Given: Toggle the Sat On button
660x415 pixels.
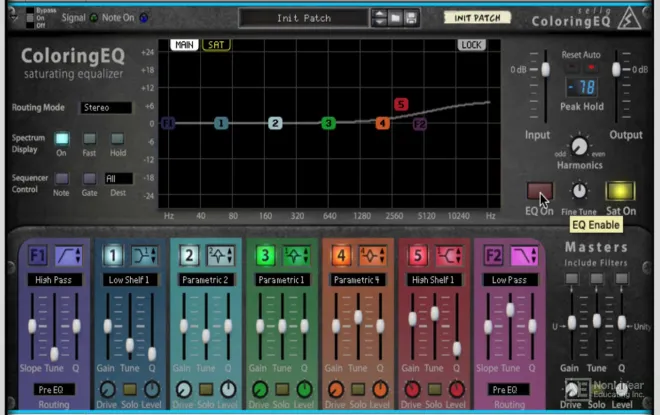Looking at the screenshot, I should tap(620, 191).
